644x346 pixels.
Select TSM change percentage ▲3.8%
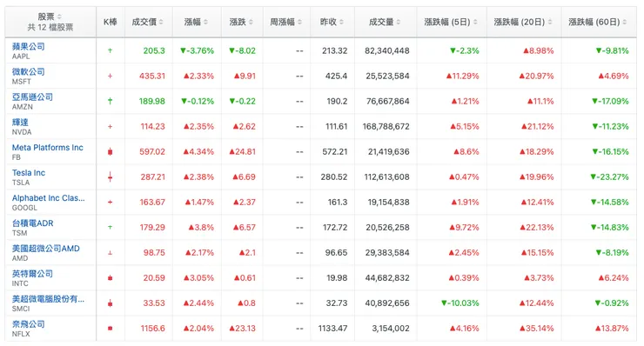coord(201,228)
